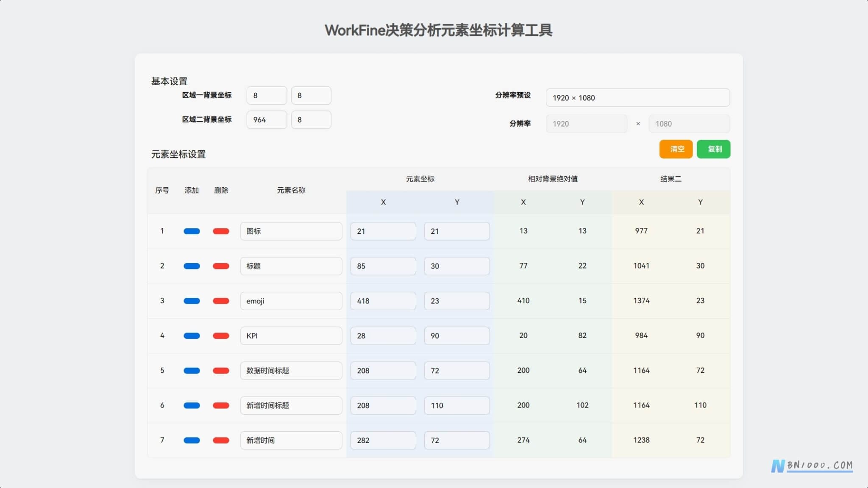Click the X coordinate field in row 6
This screenshot has height=488, width=868.
(x=383, y=405)
